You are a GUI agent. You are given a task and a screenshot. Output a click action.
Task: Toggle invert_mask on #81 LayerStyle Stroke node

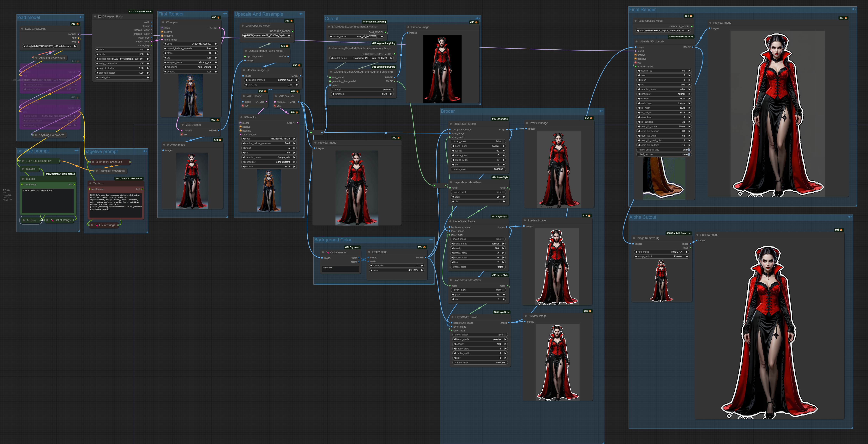(478, 239)
